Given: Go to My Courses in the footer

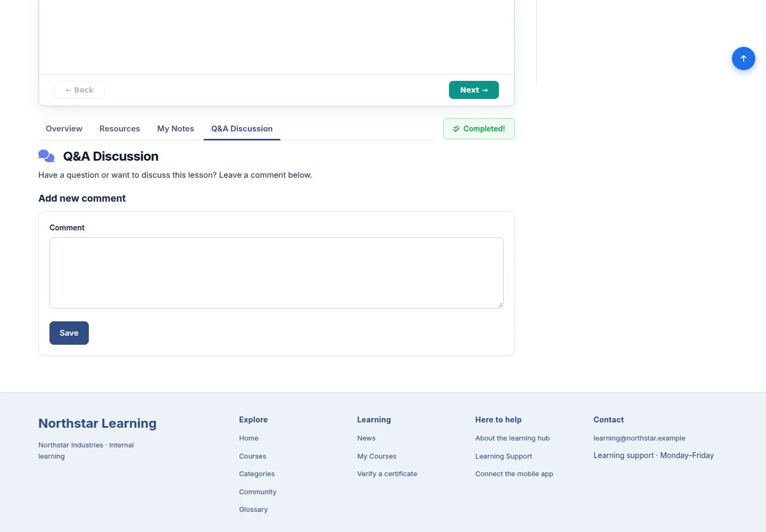Looking at the screenshot, I should pyautogui.click(x=377, y=456).
